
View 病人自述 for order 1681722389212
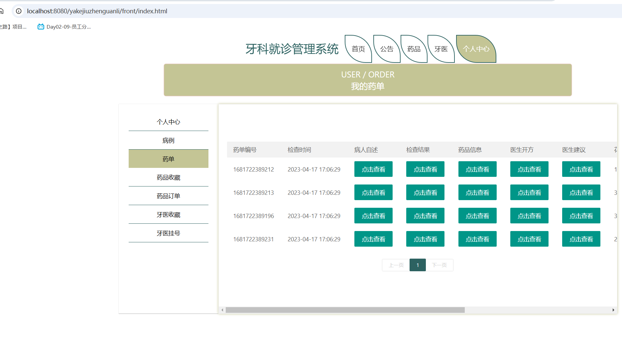click(x=373, y=169)
